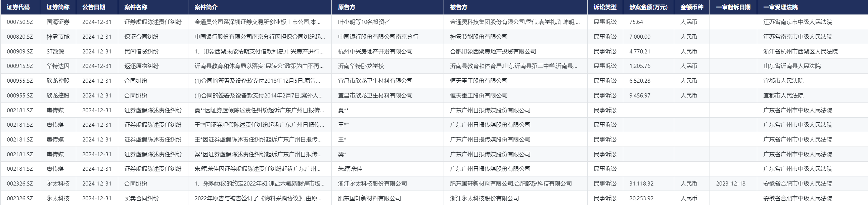Viewport: 868px width, 205px height.
Task: Click the 一审起诉日期 column header
Action: pyautogui.click(x=733, y=7)
